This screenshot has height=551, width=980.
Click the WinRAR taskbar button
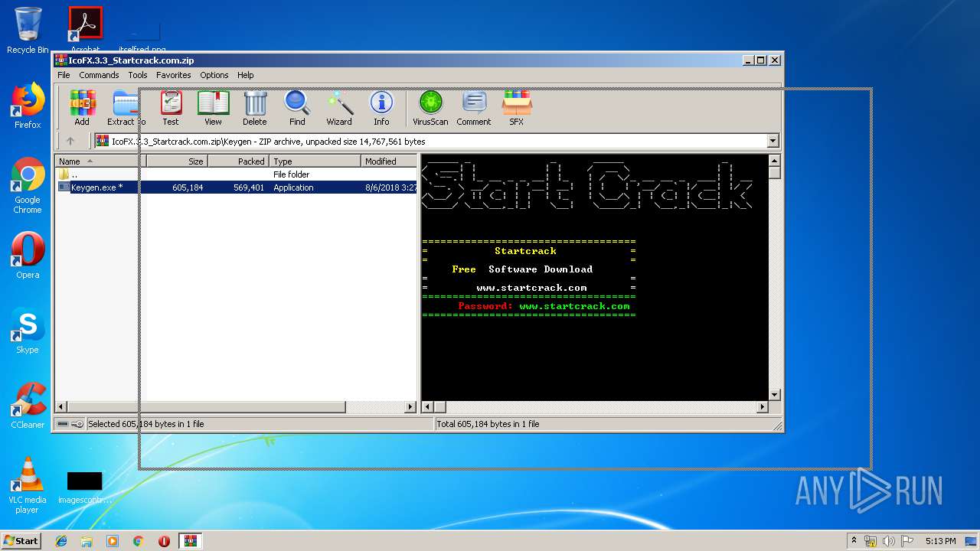coord(191,541)
